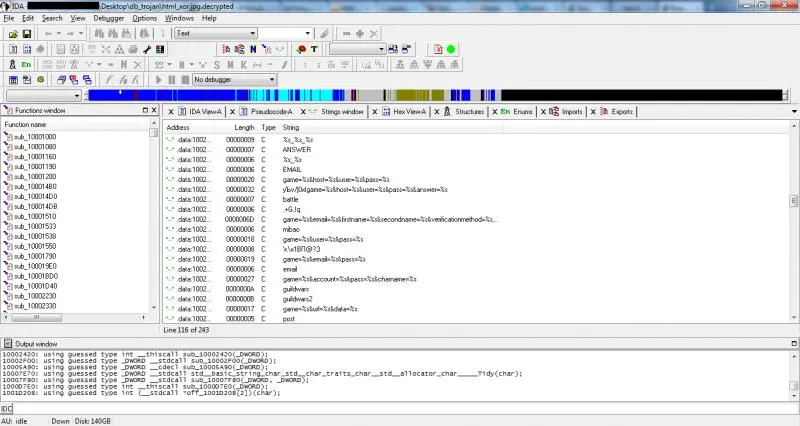Click the blue region of the navigation band
This screenshot has width=800, height=426.
(x=200, y=95)
